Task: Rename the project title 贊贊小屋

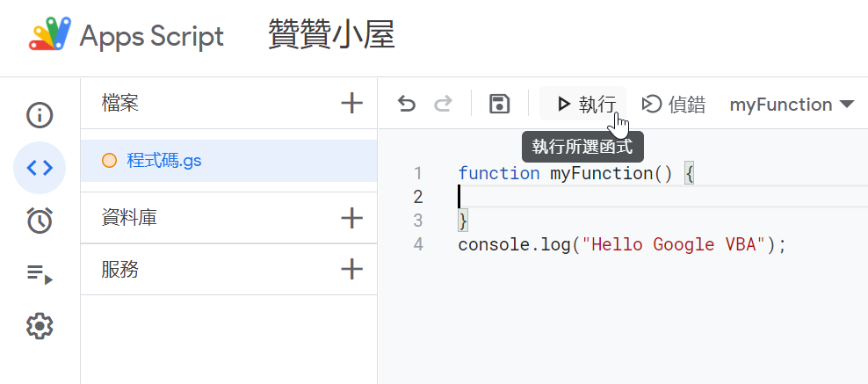Action: 331,35
